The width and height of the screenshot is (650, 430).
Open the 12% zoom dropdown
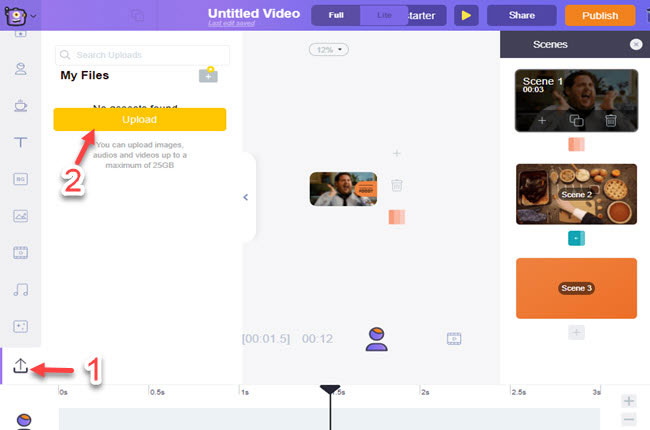(x=328, y=49)
